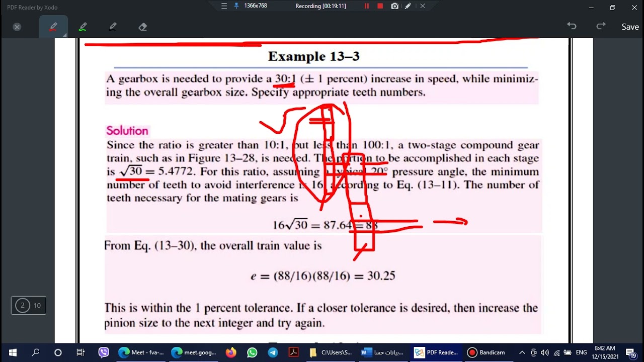Select the black ink pen tool

click(113, 27)
